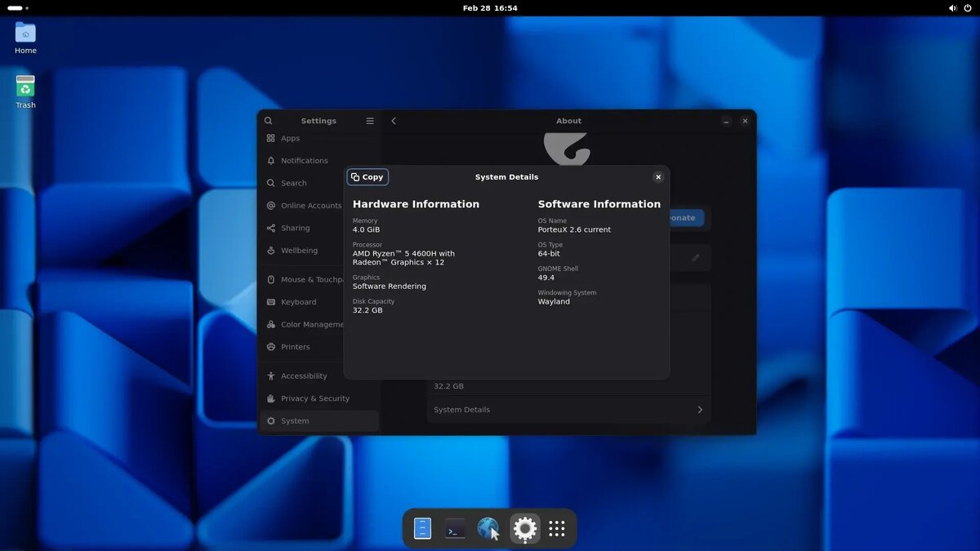Open Printers settings

pyautogui.click(x=293, y=346)
